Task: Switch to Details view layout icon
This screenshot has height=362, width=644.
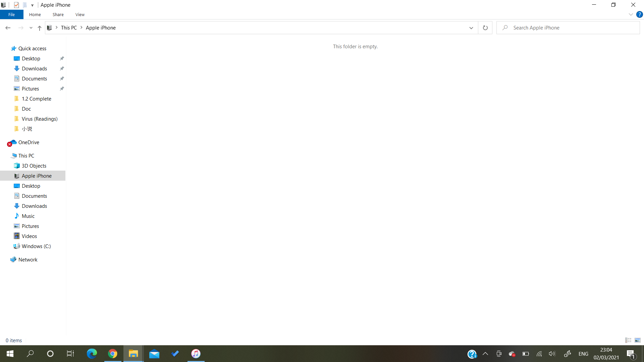Action: 628,340
